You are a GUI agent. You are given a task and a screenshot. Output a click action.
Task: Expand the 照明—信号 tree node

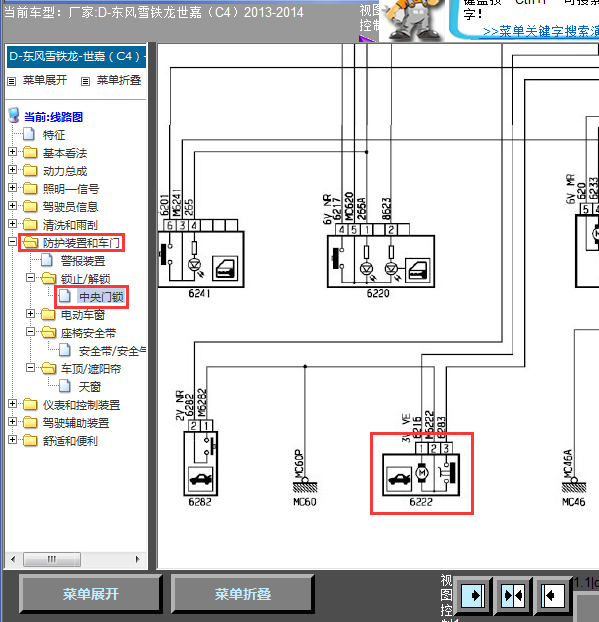pyautogui.click(x=12, y=188)
